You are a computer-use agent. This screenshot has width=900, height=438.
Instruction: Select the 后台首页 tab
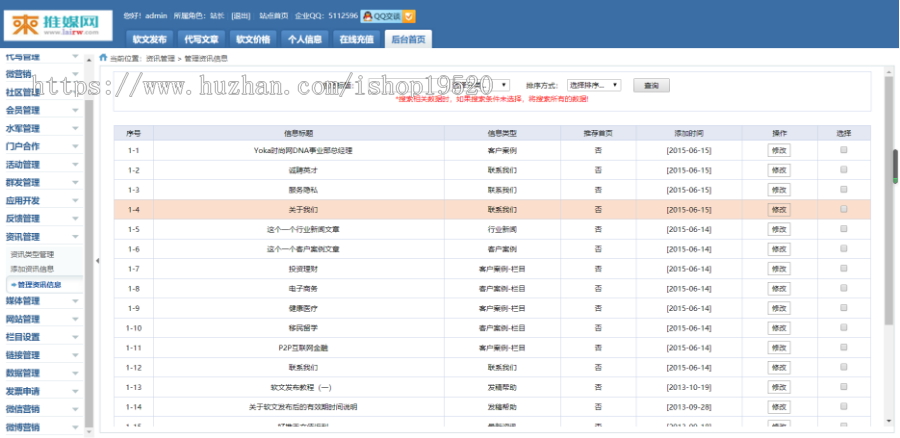point(408,39)
